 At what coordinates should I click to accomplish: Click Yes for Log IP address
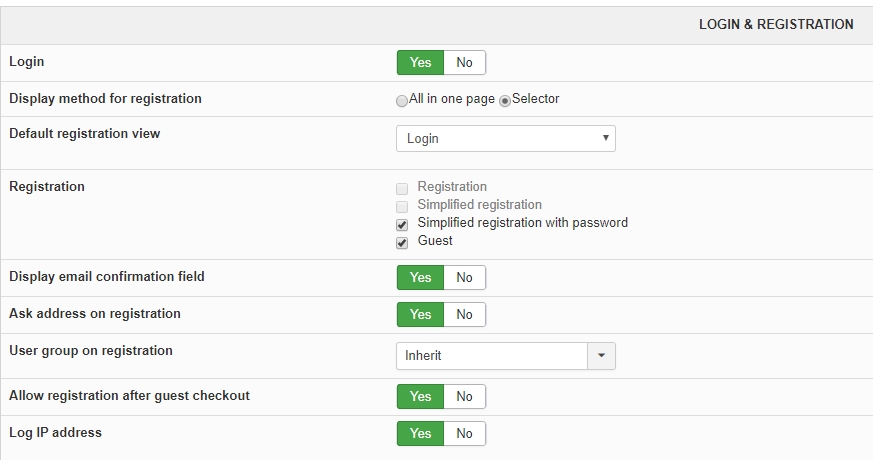[421, 433]
